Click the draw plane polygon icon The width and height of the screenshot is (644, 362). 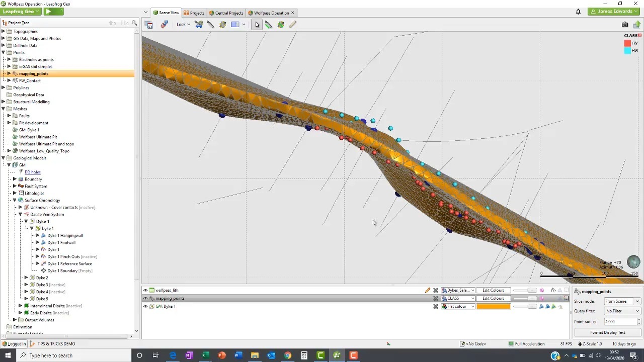(222, 24)
